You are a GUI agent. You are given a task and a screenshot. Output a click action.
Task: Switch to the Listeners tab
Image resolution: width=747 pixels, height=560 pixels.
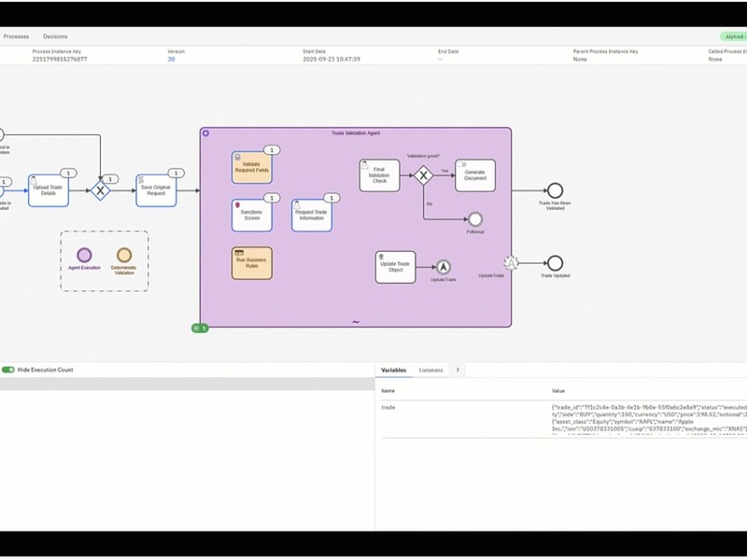click(x=430, y=370)
